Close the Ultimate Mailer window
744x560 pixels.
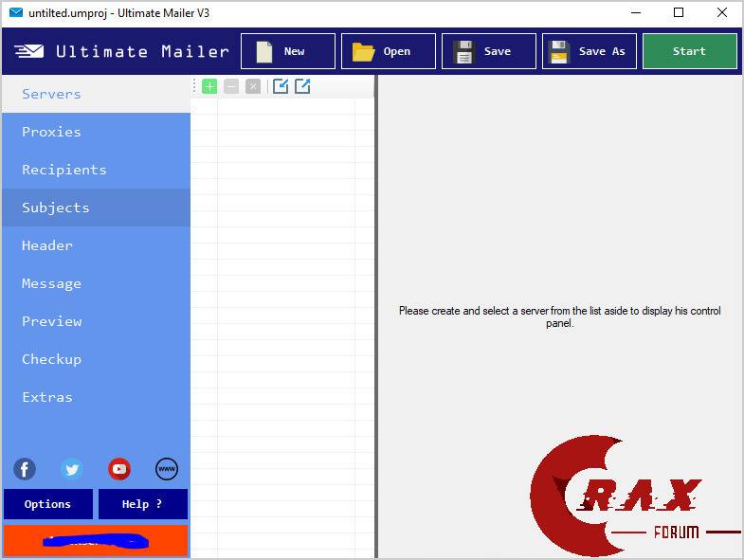[x=721, y=13]
